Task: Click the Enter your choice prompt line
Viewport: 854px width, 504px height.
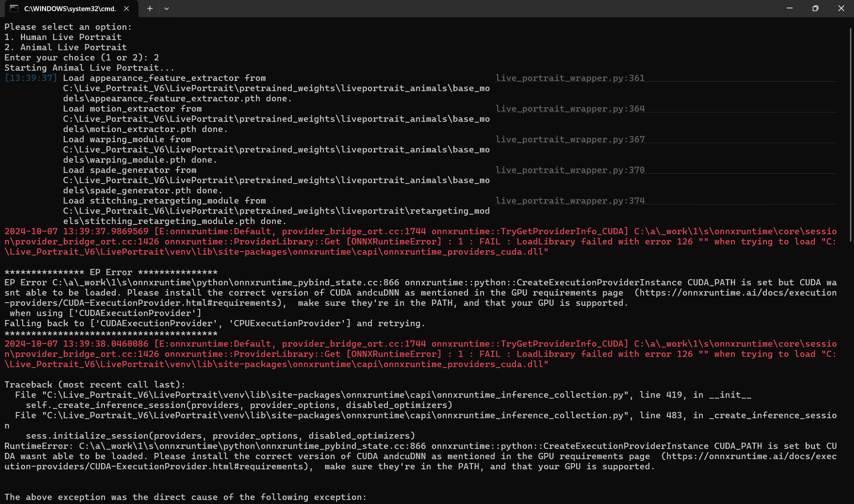Action: 81,58
